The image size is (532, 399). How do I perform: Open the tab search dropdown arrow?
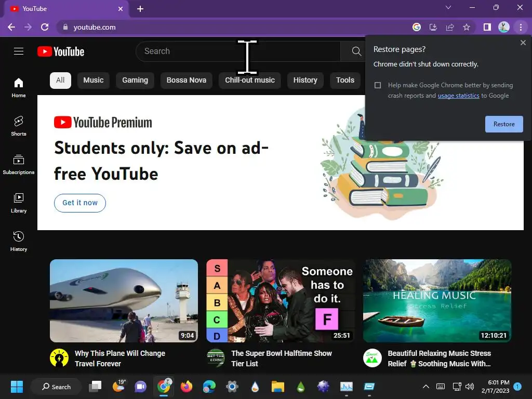pyautogui.click(x=448, y=7)
